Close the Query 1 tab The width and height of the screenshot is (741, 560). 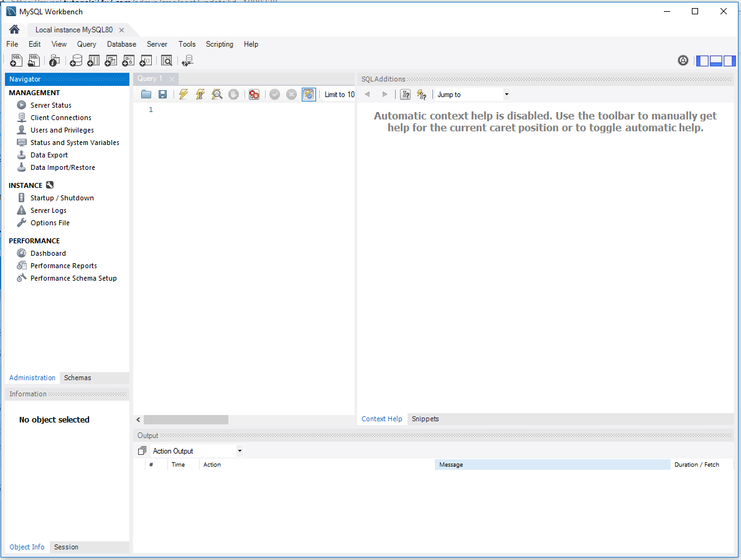172,80
